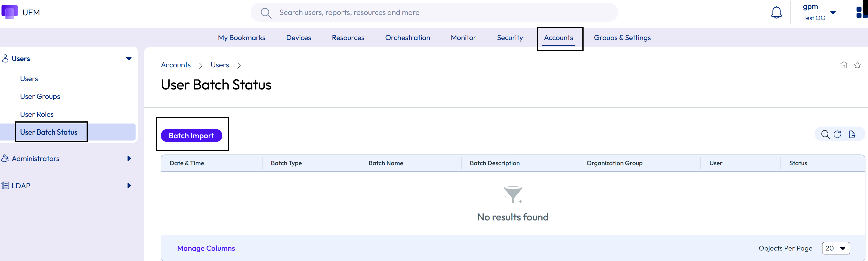Open the apps grid icon
This screenshot has width=868, height=261.
(862, 12)
